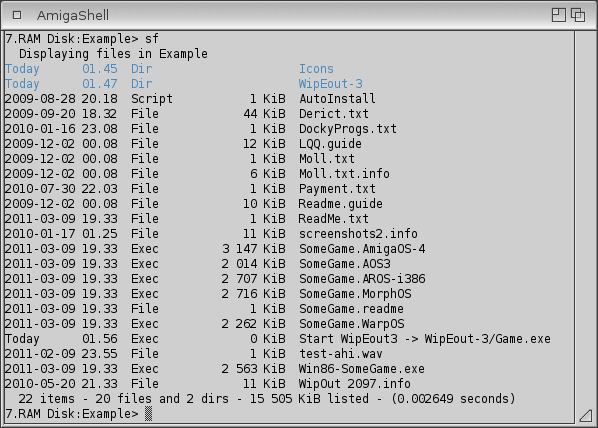
Task: Click the SomeGame.MorphOS filename
Action: point(355,294)
